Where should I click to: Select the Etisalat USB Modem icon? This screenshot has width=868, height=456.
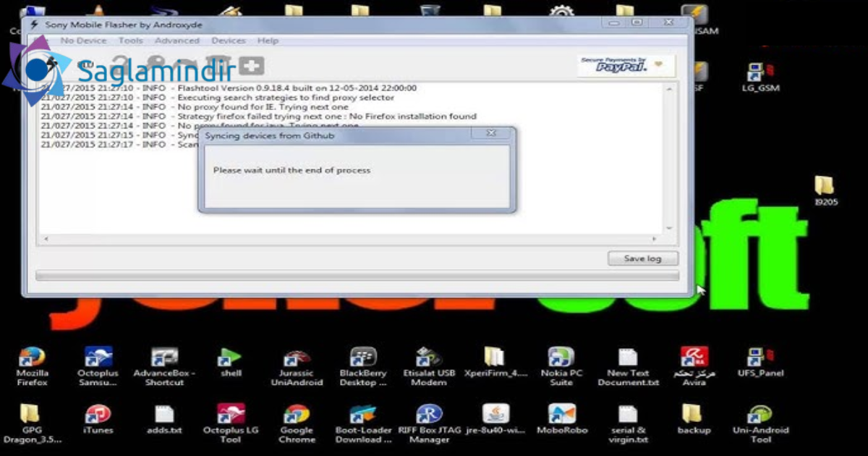pyautogui.click(x=429, y=366)
